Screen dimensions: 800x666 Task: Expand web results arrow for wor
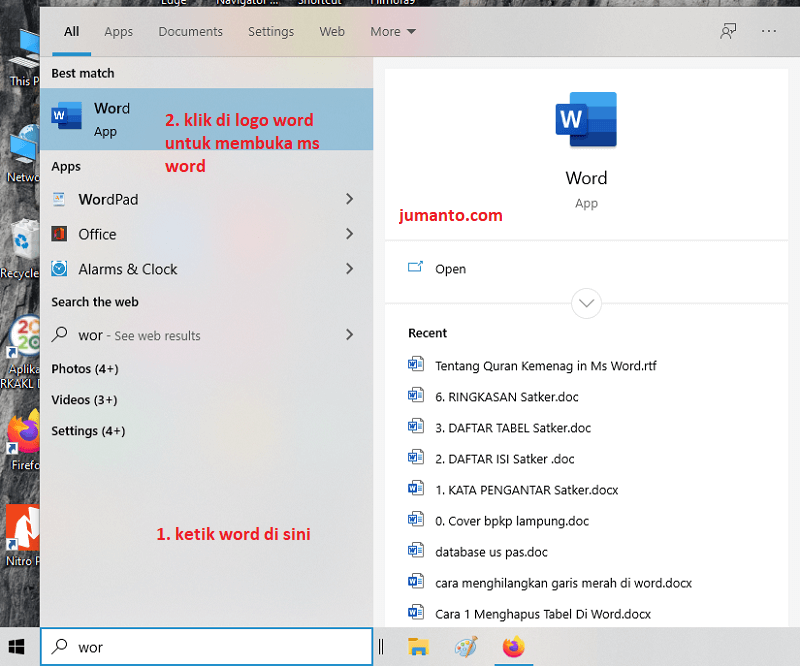coord(349,335)
